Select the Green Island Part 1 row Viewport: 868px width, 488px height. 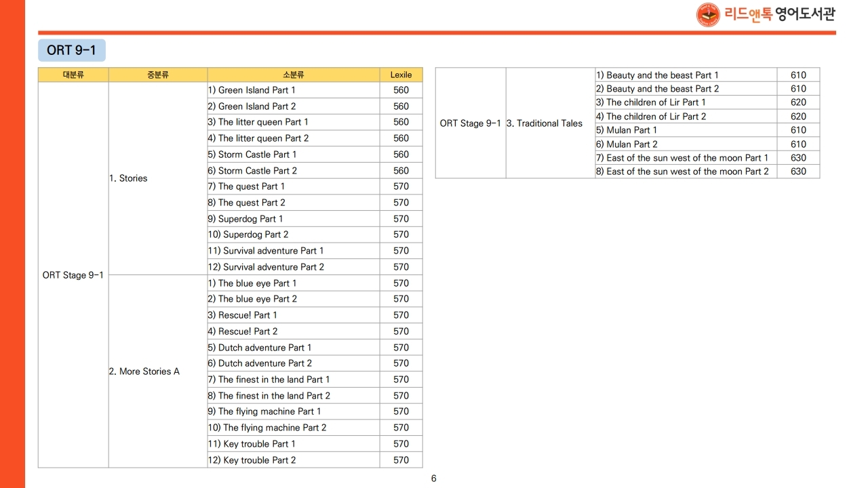[x=256, y=90]
